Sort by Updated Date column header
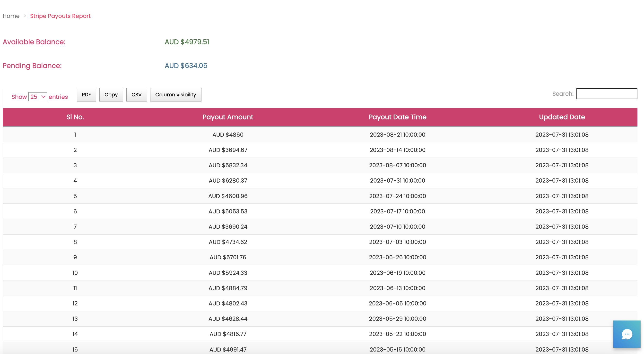Image resolution: width=644 pixels, height=354 pixels. 562,117
